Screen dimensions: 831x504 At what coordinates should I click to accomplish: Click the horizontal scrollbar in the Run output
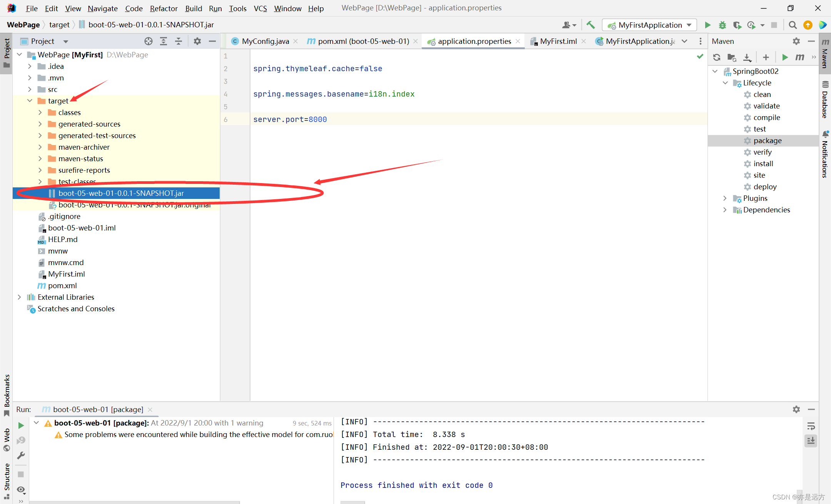pyautogui.click(x=352, y=502)
